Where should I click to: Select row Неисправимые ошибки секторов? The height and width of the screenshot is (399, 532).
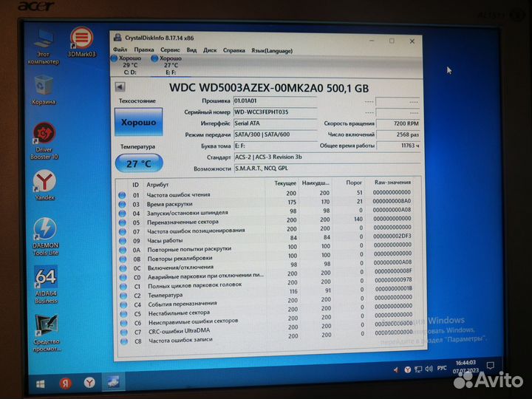[x=267, y=320]
